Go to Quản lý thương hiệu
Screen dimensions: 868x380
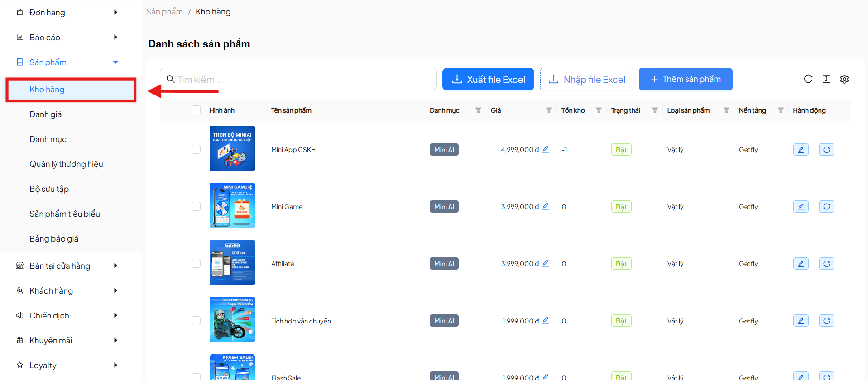[66, 164]
